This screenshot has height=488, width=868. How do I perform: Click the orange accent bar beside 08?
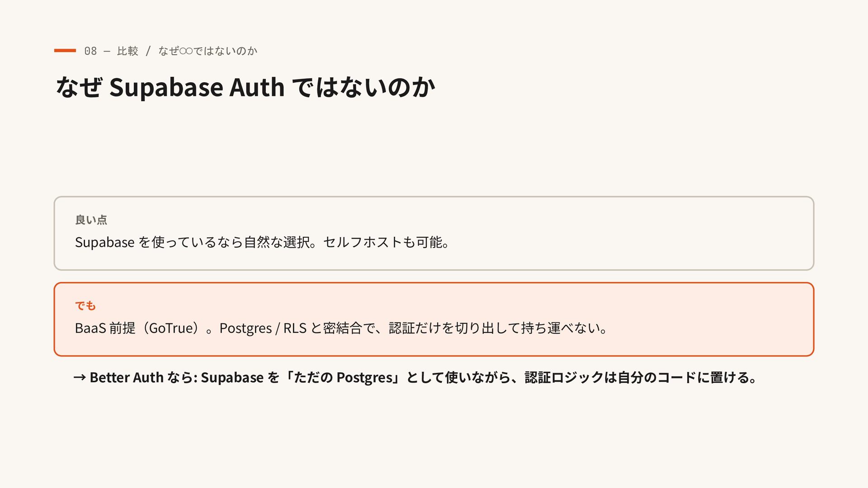[65, 51]
